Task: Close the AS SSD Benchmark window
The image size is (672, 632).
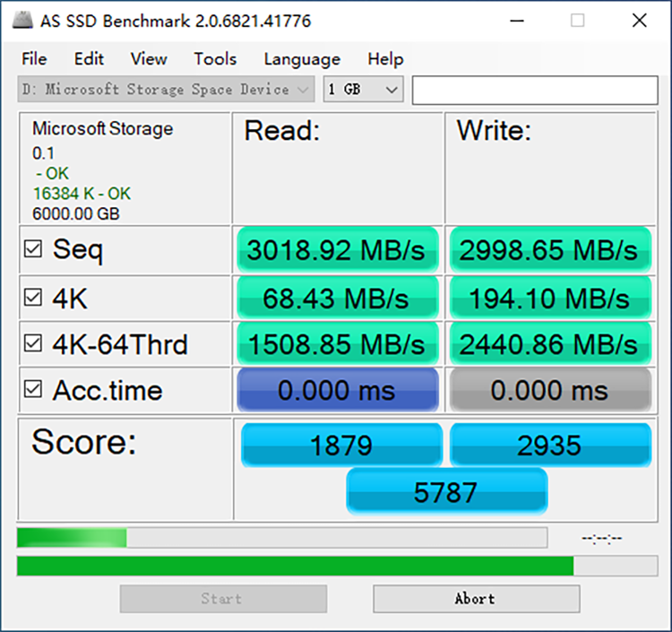Action: pos(640,21)
